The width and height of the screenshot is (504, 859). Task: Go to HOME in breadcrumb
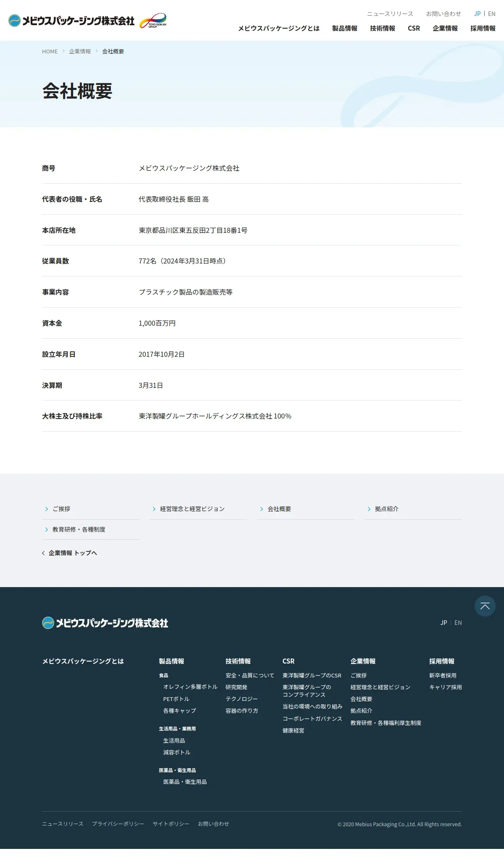tap(50, 51)
